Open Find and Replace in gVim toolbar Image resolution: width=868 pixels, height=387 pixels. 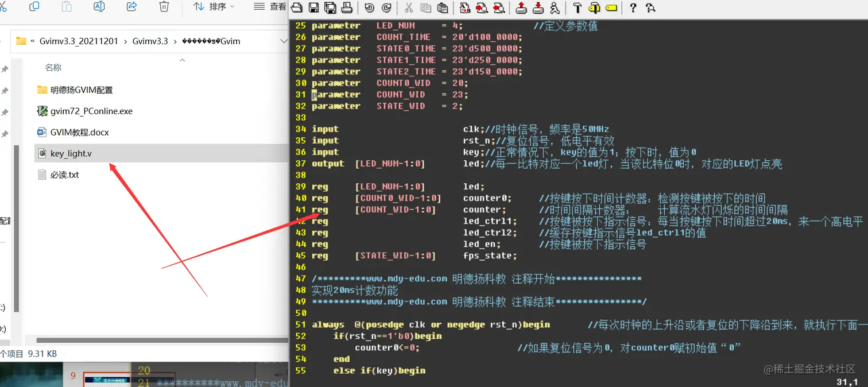coord(465,7)
